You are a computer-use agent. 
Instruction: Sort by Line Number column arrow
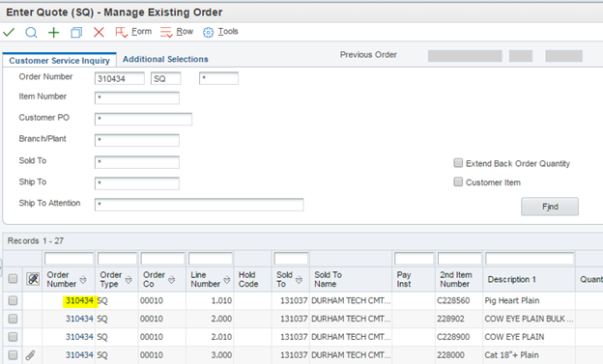pyautogui.click(x=227, y=279)
